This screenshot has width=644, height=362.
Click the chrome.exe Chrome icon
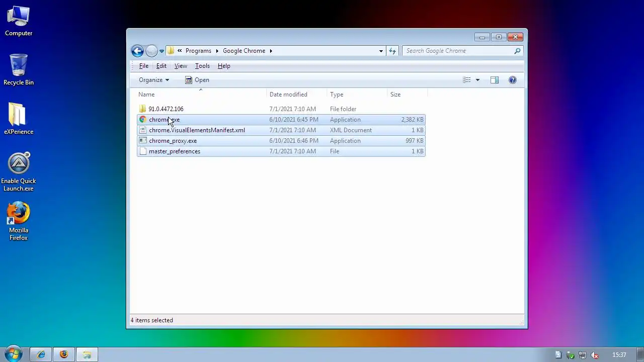[x=143, y=120]
